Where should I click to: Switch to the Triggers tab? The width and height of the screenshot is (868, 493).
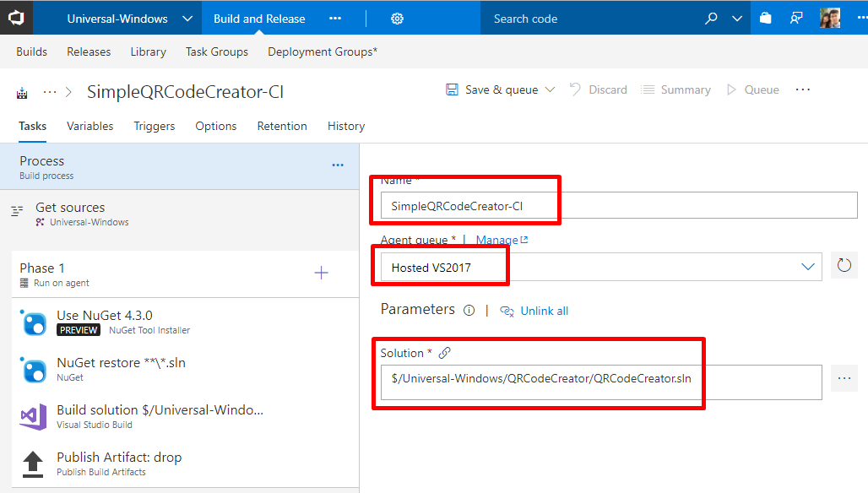[x=154, y=126]
